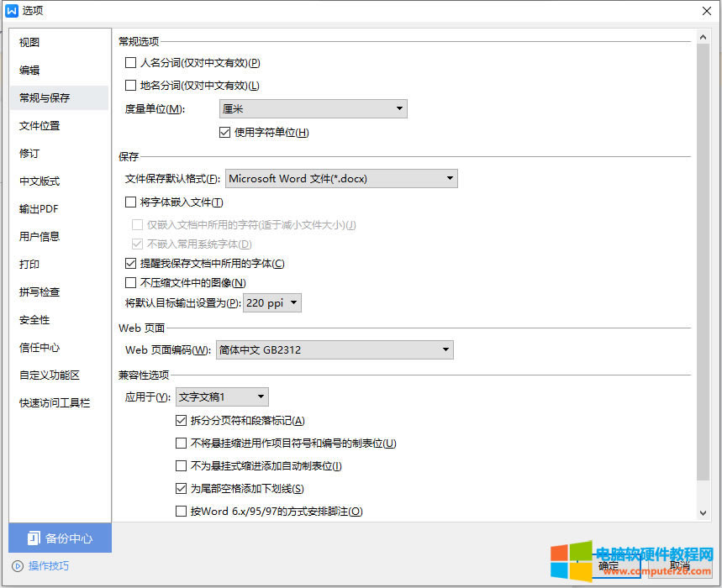Screen dimensions: 722x588
Task: Expand the 文件保存默认格式 dropdown
Action: click(341, 178)
